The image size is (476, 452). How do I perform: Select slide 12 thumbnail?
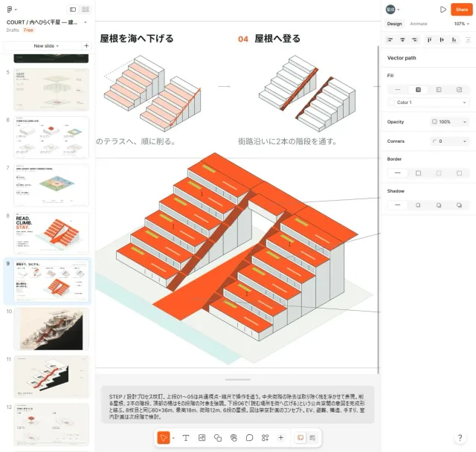[51, 424]
